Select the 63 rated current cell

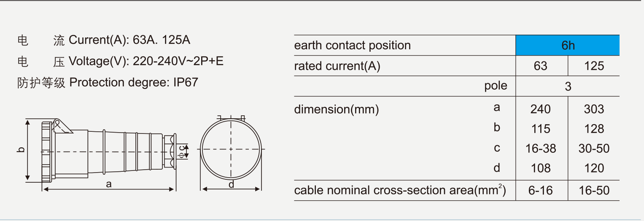tap(540, 66)
